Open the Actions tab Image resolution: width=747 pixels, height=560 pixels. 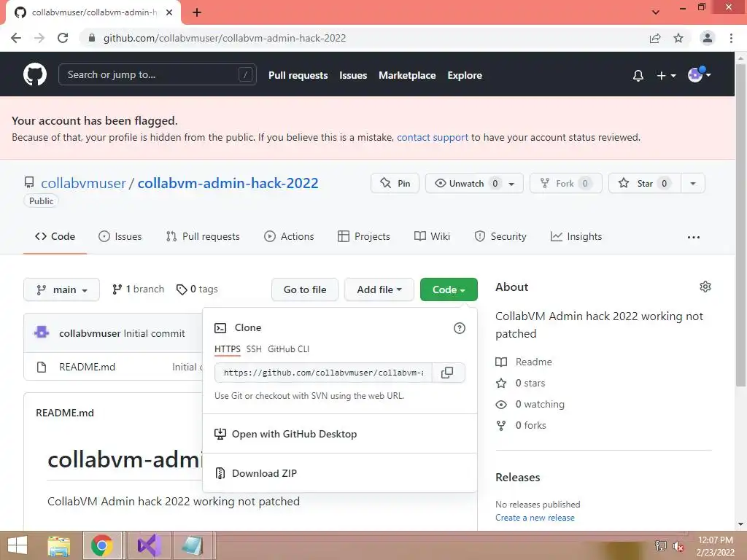coord(289,237)
